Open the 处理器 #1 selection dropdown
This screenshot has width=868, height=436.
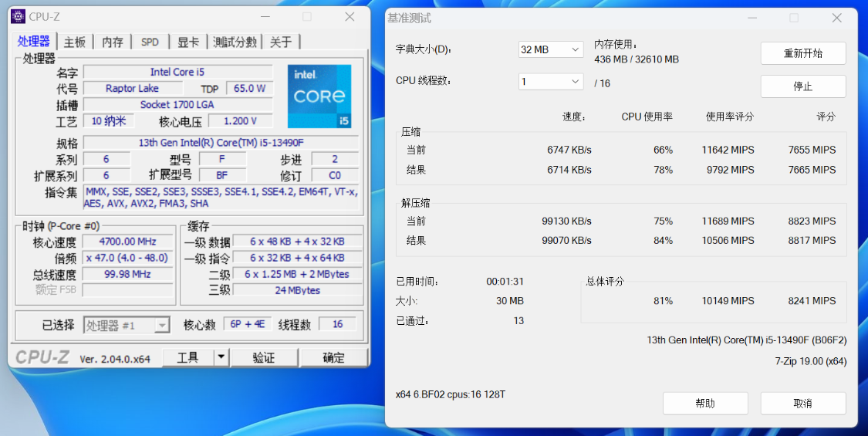pyautogui.click(x=127, y=325)
